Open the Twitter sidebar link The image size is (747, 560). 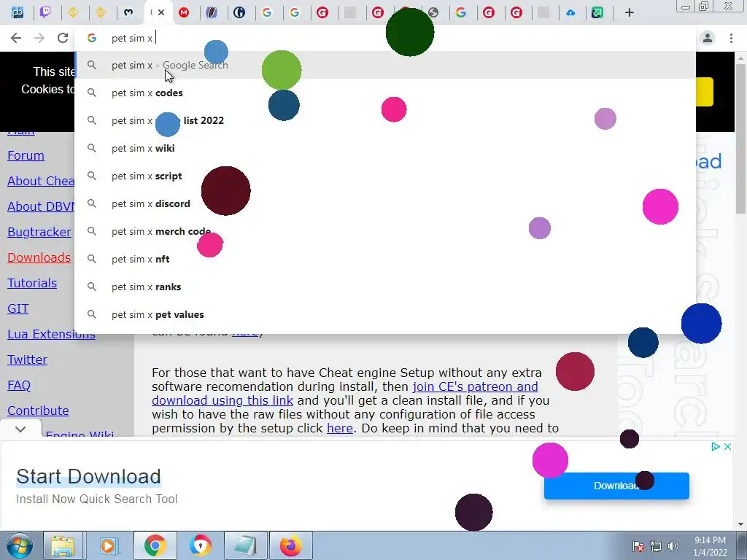[x=27, y=360]
